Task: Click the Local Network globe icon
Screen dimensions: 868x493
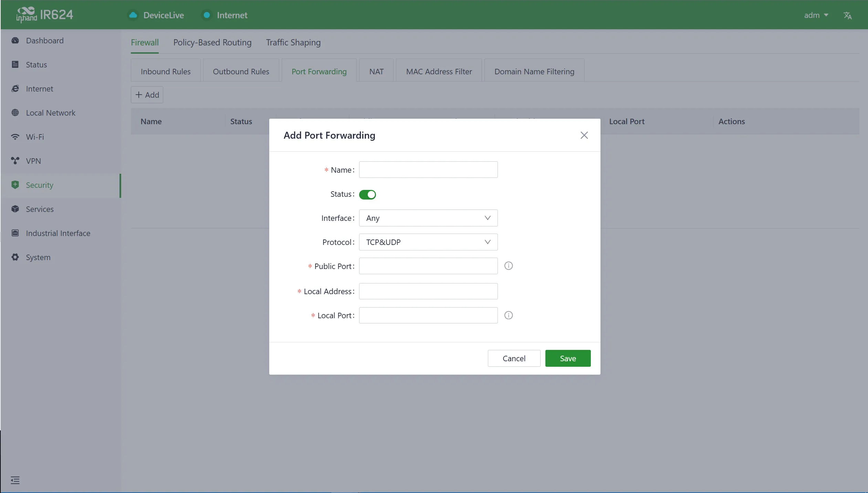Action: pos(15,113)
